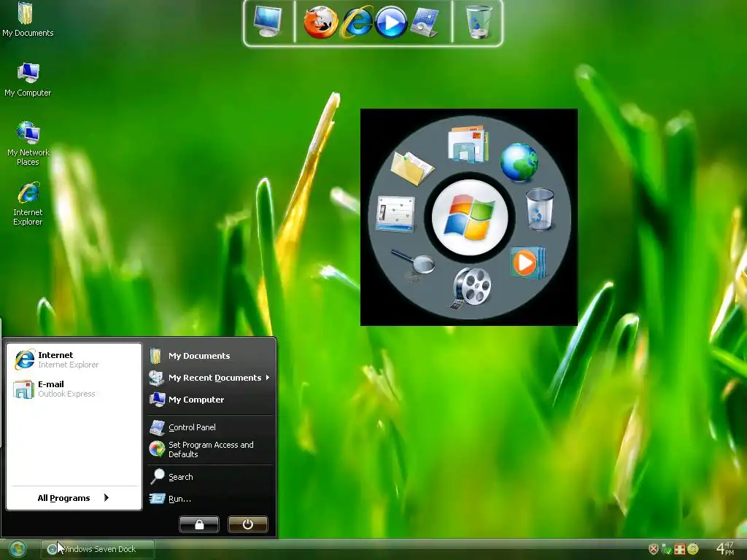The image size is (747, 560).
Task: Open Run... dialog from Start menu
Action: click(210, 499)
